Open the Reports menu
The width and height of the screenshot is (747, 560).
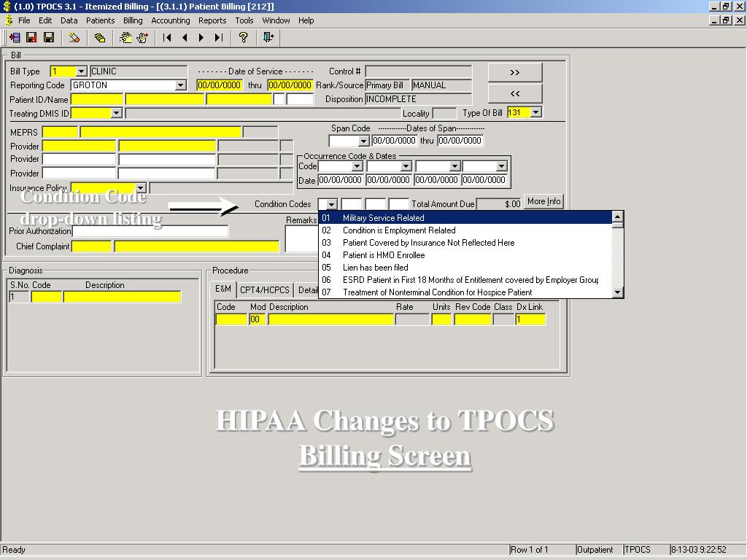click(x=212, y=20)
